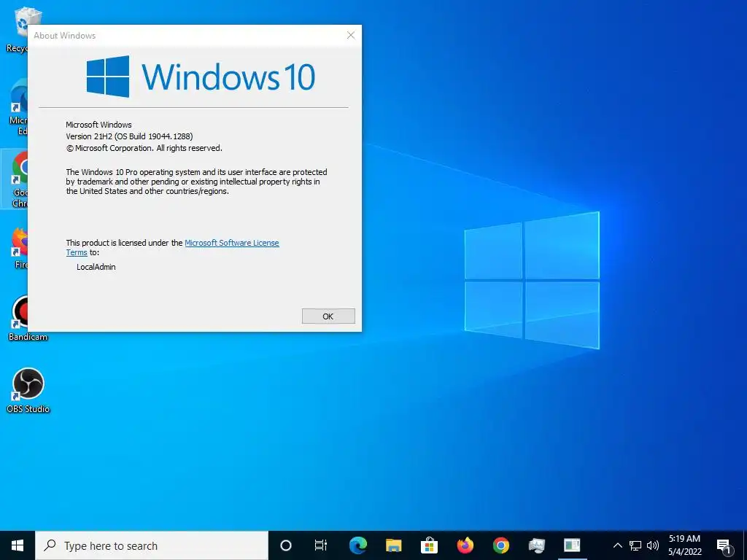Image resolution: width=747 pixels, height=560 pixels.
Task: Open Microsoft Store from the taskbar
Action: coord(429,545)
